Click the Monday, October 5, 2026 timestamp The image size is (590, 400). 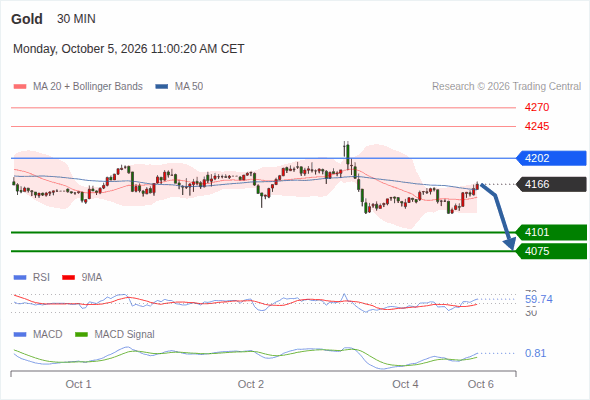click(129, 49)
